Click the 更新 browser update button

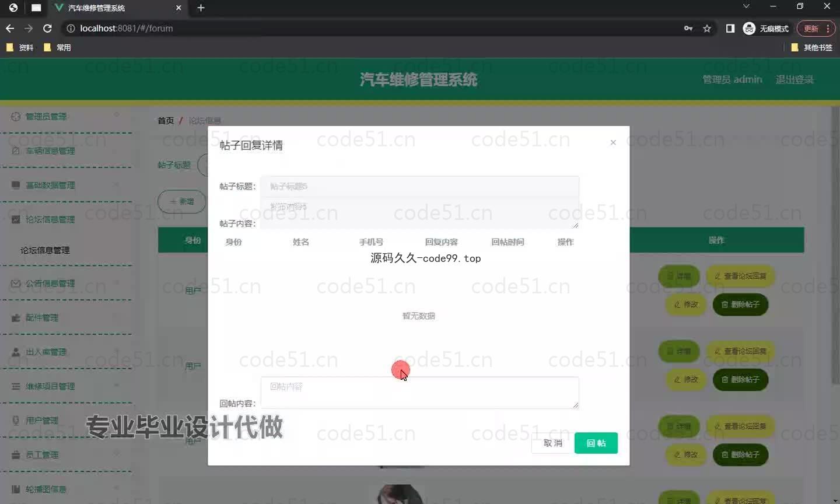[811, 29]
